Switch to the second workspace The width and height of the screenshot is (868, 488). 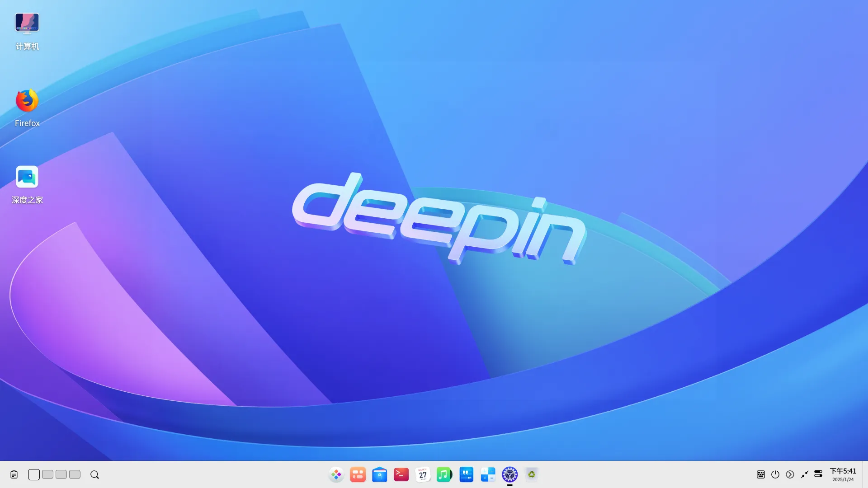(47, 474)
